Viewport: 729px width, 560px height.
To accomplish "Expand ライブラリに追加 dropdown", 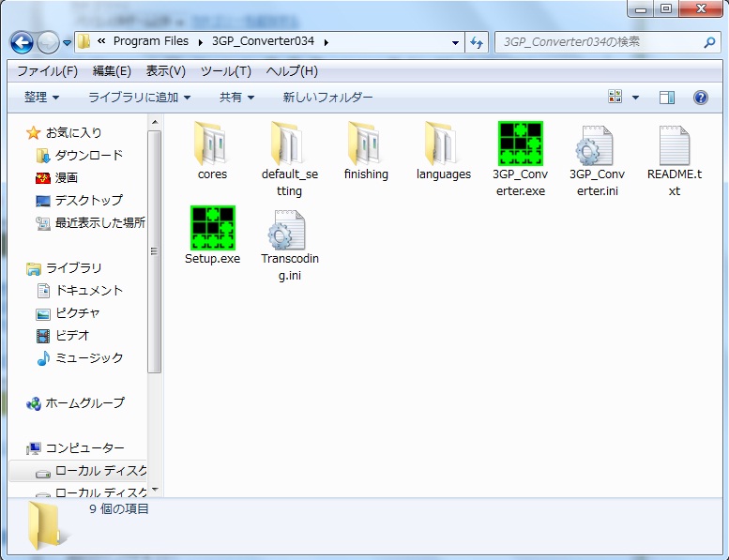I will 140,98.
